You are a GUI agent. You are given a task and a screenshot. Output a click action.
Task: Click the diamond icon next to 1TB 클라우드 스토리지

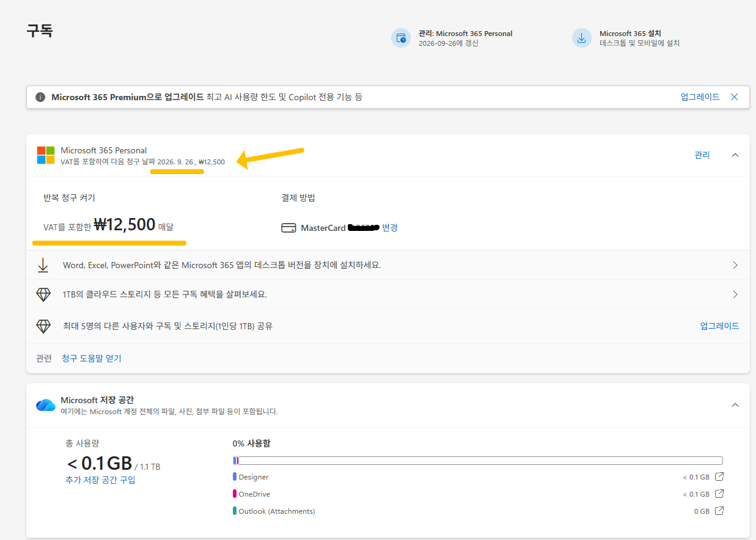point(43,294)
